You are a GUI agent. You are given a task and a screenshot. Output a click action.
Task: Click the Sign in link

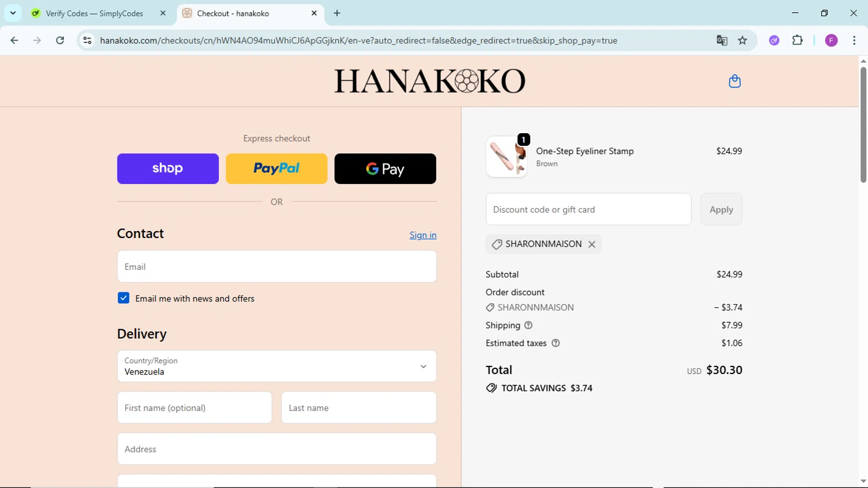click(423, 235)
